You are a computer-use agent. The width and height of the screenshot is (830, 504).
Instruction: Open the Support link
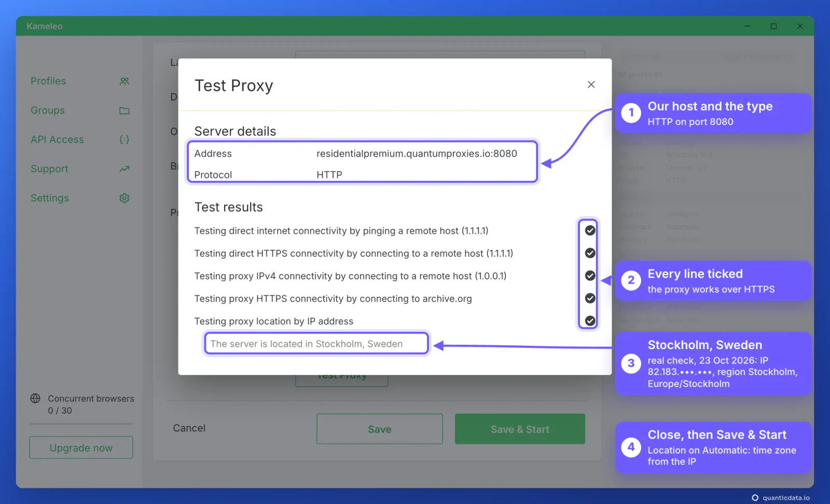coord(49,169)
